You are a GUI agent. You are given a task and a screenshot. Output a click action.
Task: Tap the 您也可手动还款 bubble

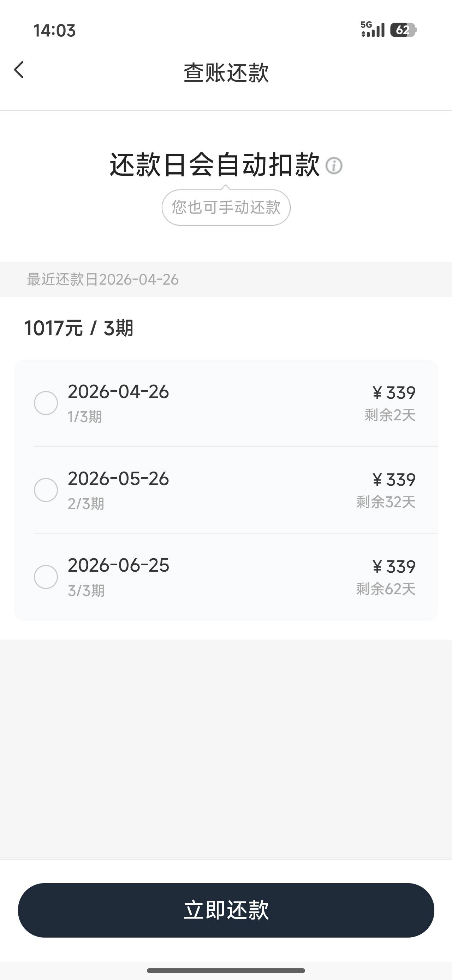click(226, 207)
